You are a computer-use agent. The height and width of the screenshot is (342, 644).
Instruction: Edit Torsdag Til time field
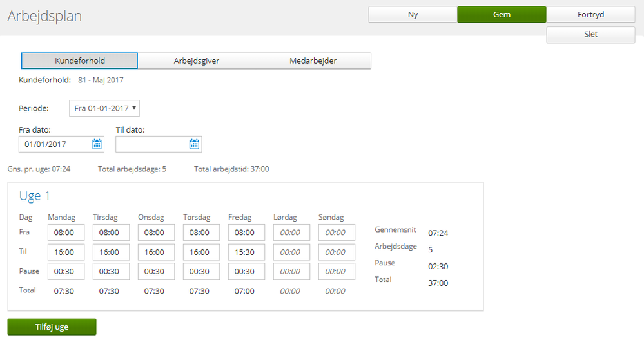tap(202, 252)
